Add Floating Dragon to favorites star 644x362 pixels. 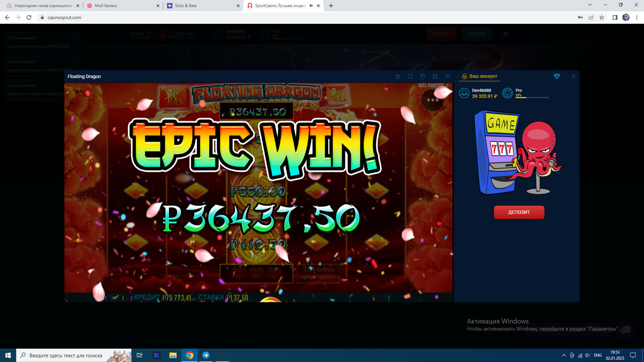coord(398,76)
